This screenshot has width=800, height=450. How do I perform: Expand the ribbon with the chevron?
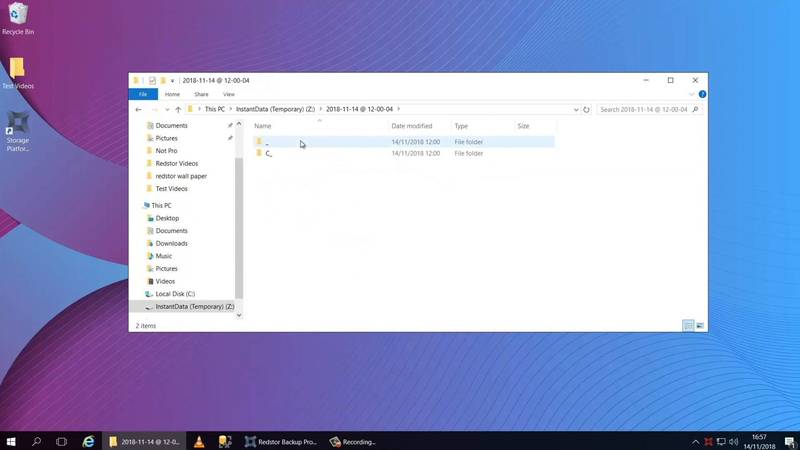coord(691,94)
